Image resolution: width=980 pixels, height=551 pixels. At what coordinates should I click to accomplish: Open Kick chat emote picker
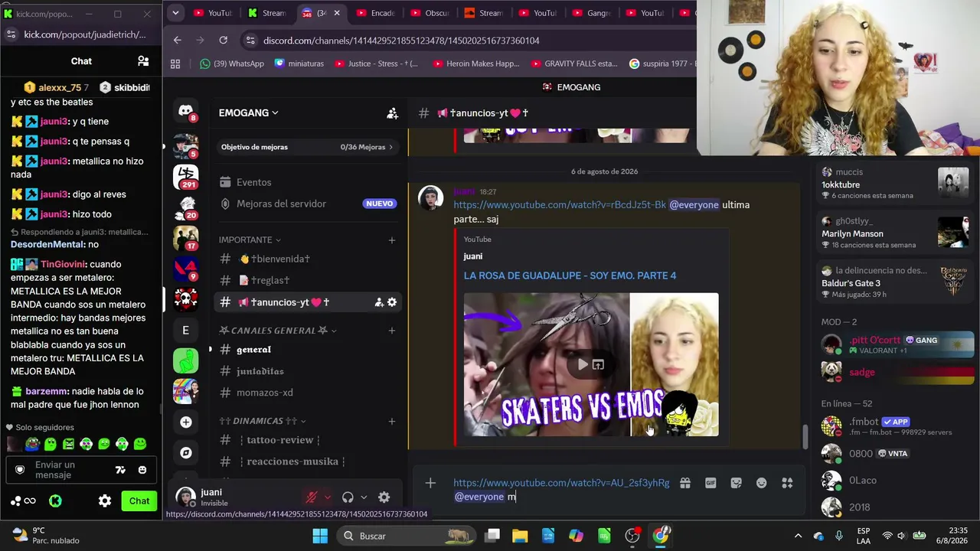(142, 470)
